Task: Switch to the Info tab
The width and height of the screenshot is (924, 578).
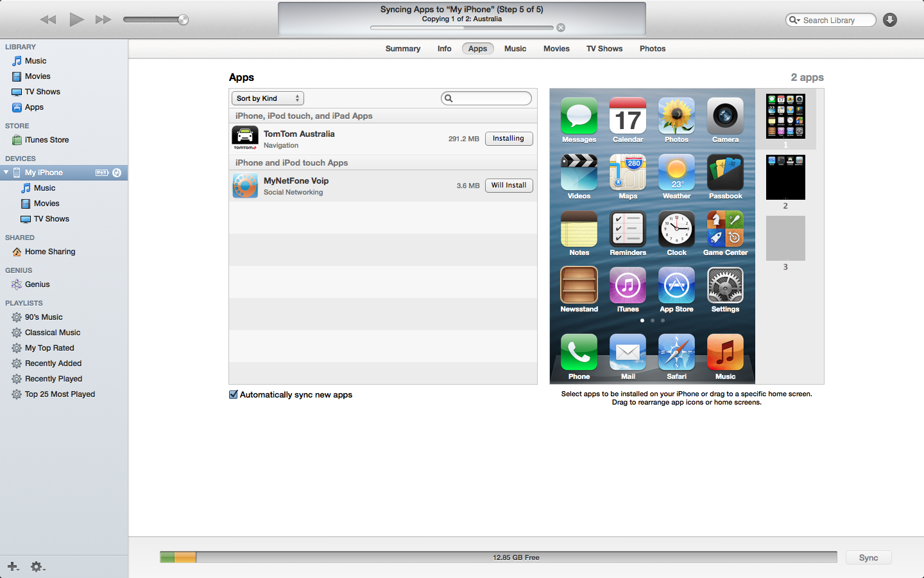Action: (x=445, y=49)
